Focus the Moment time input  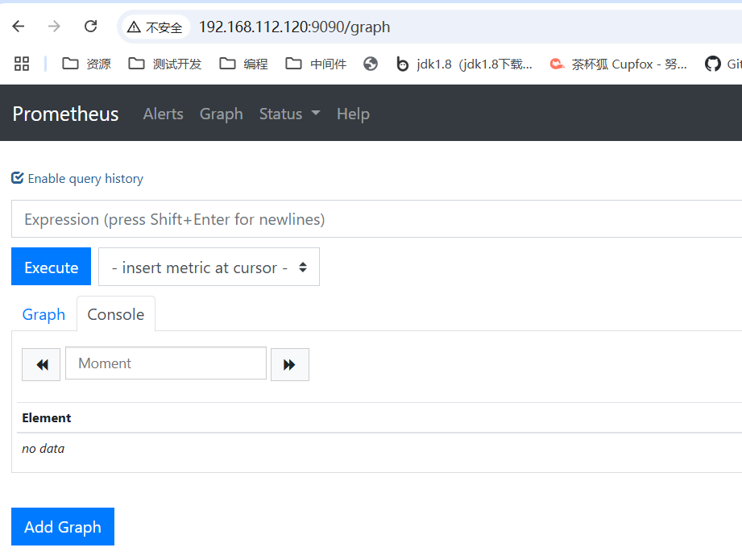pos(166,363)
